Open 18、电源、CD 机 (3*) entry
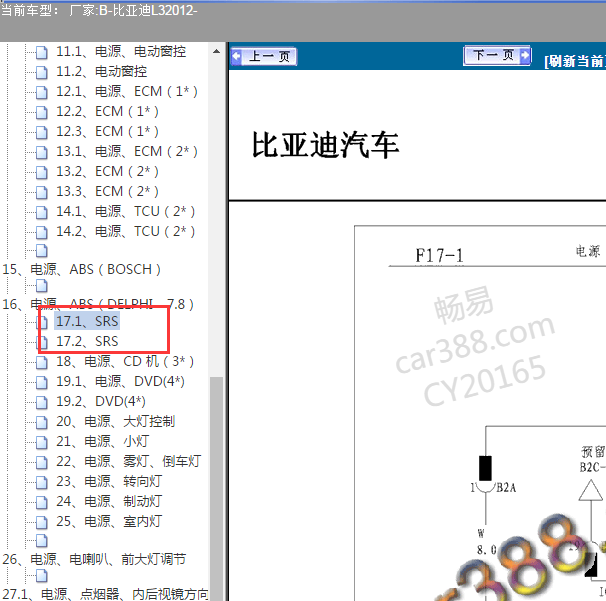This screenshot has width=606, height=601. [125, 362]
